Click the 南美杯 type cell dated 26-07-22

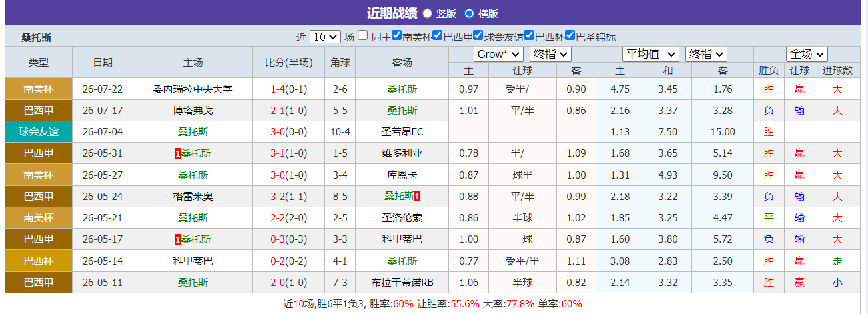pos(38,89)
